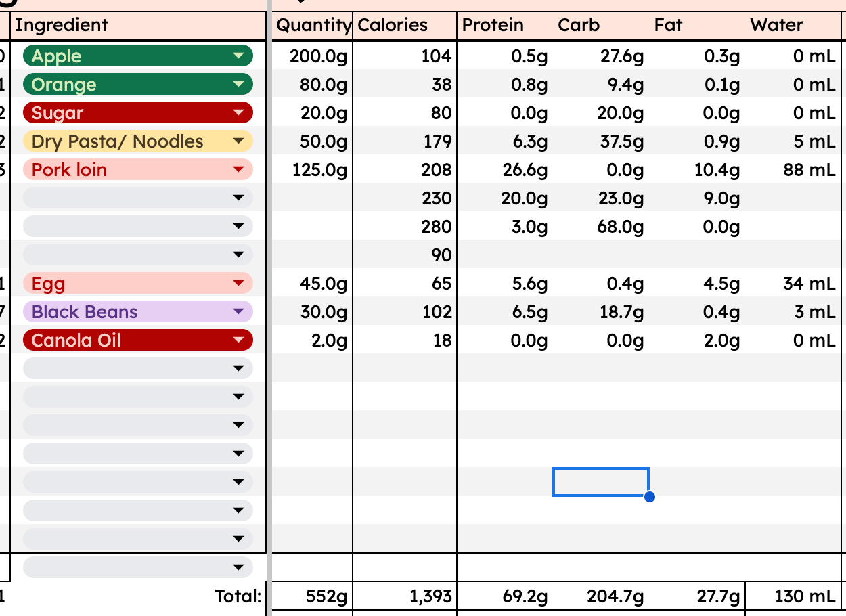Image resolution: width=846 pixels, height=616 pixels.
Task: Click the calories cell showing 280
Action: 405,227
